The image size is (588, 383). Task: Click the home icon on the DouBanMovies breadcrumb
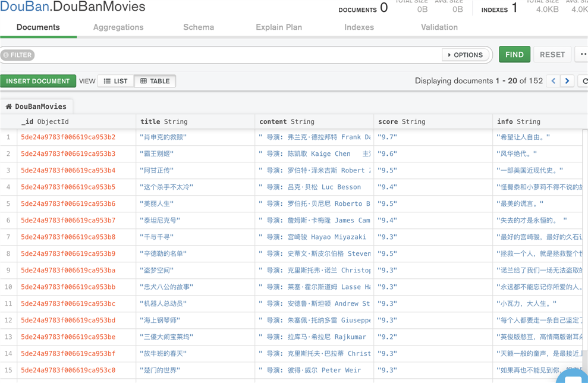click(9, 106)
